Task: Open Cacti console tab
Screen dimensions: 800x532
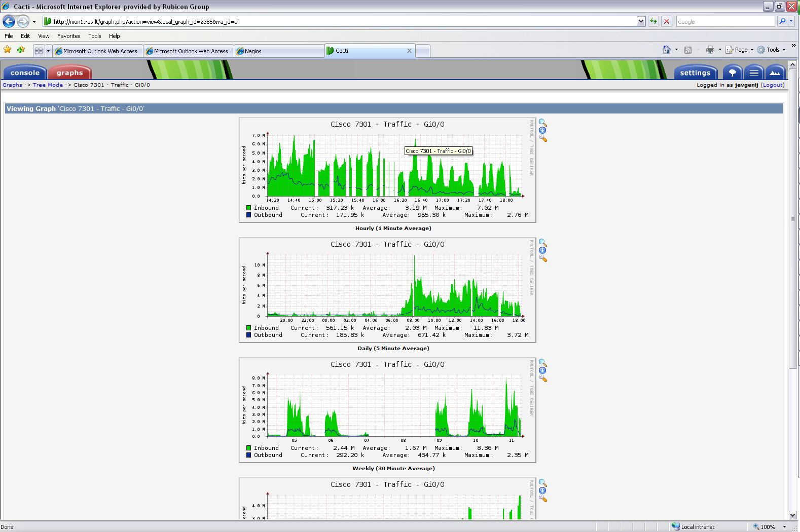Action: [25, 72]
